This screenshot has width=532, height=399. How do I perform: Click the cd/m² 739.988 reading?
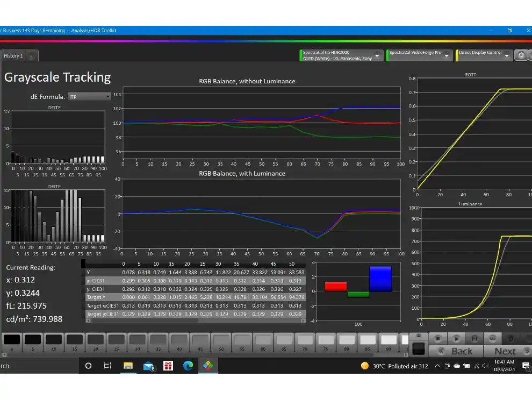(34, 319)
